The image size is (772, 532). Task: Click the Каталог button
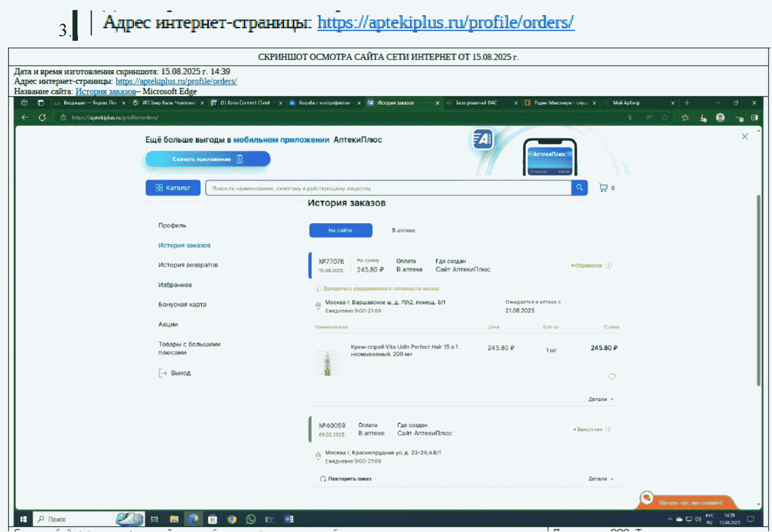click(x=173, y=188)
